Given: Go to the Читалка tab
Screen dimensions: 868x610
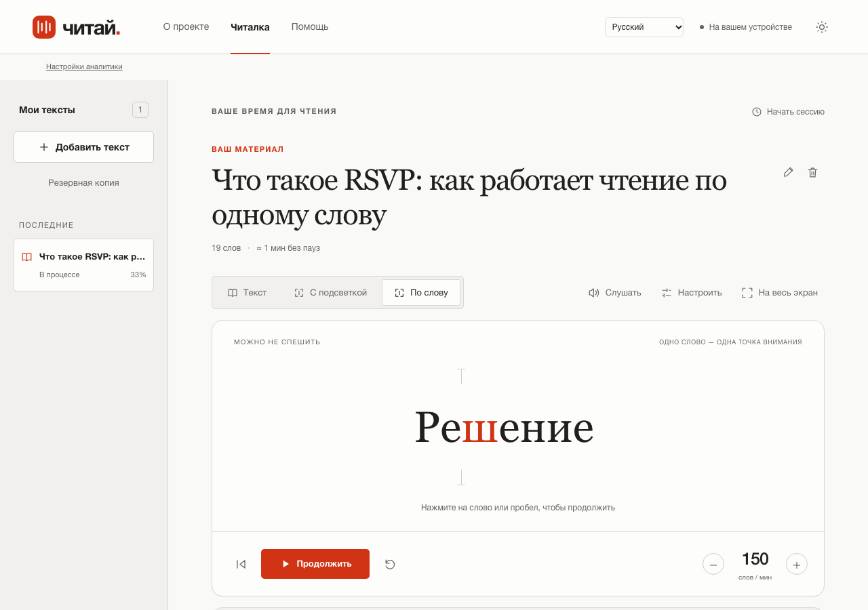Looking at the screenshot, I should (x=250, y=27).
